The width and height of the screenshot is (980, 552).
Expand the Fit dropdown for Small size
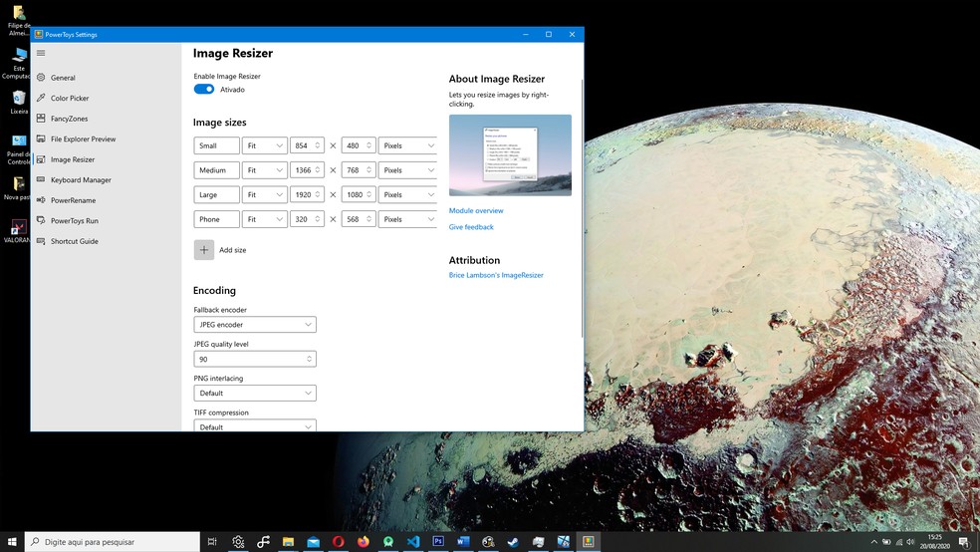point(265,145)
